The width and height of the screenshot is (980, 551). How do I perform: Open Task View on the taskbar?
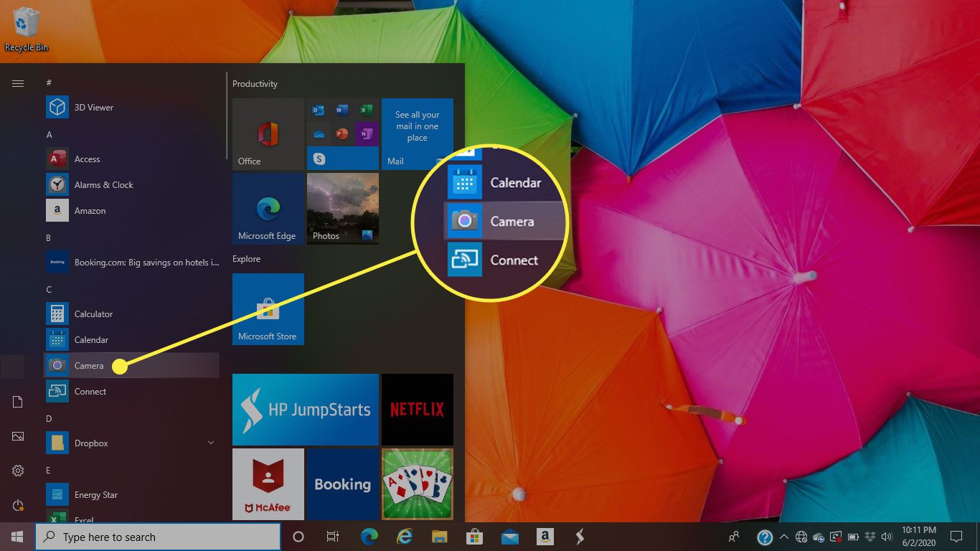(333, 537)
